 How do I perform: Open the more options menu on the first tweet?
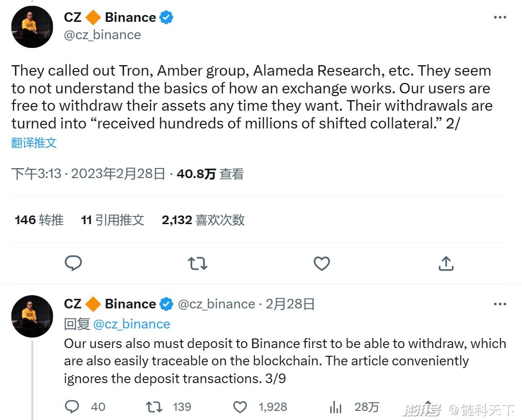click(500, 17)
